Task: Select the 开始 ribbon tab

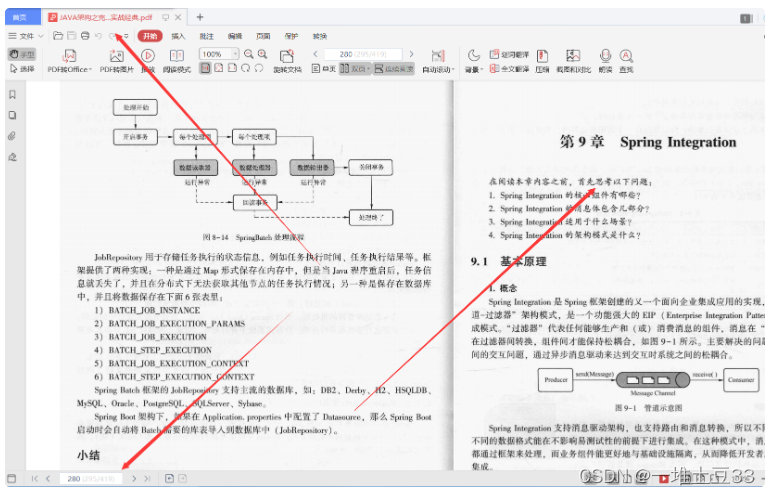Action: (x=150, y=36)
